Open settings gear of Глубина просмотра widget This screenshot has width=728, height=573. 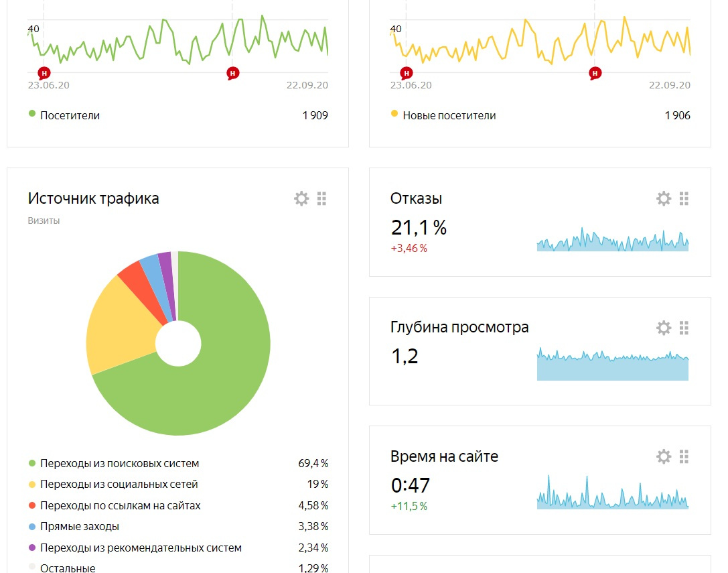click(x=664, y=328)
